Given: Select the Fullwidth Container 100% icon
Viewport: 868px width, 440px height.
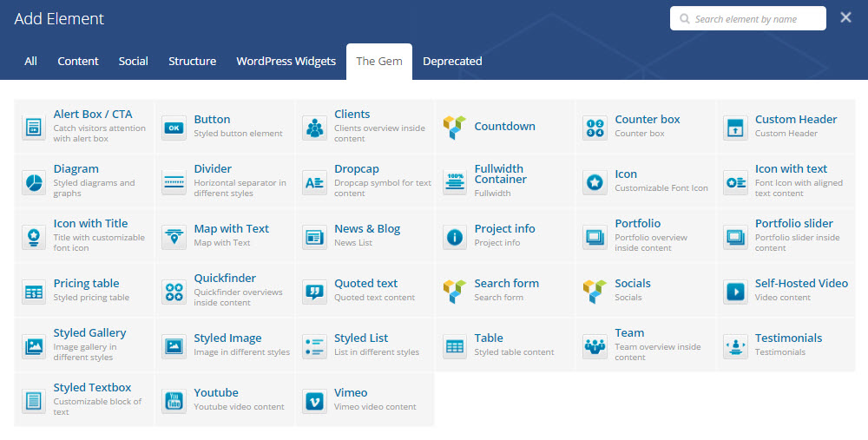Looking at the screenshot, I should click(455, 182).
